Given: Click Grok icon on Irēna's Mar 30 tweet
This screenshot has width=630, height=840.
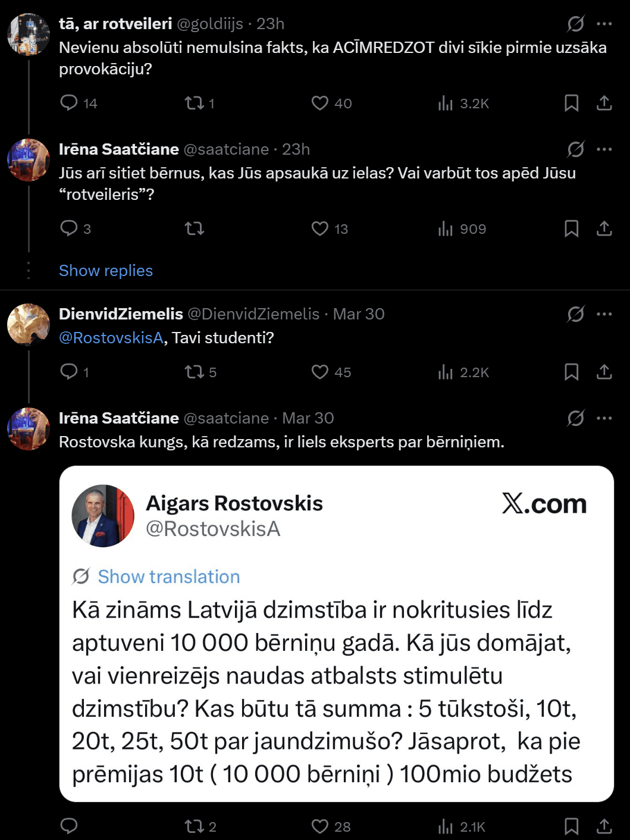Looking at the screenshot, I should [575, 418].
